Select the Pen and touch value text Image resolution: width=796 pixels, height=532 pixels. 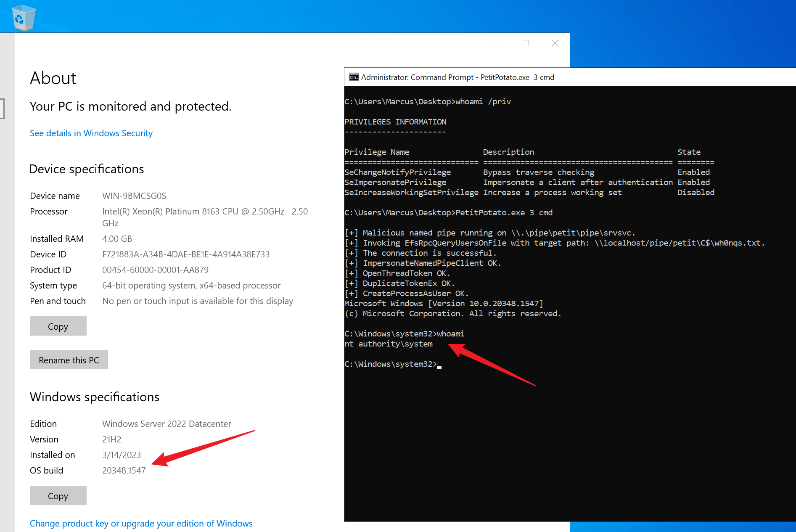(x=198, y=301)
